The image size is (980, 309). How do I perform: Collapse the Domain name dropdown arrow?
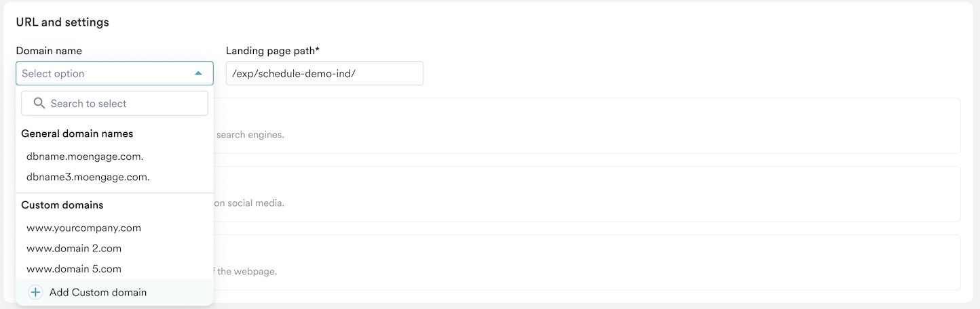coord(198,73)
